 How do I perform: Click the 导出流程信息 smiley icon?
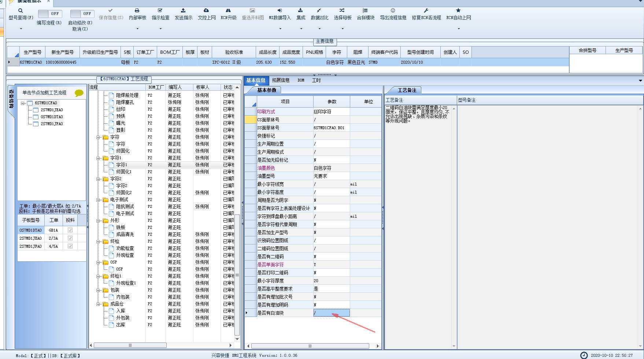click(393, 11)
